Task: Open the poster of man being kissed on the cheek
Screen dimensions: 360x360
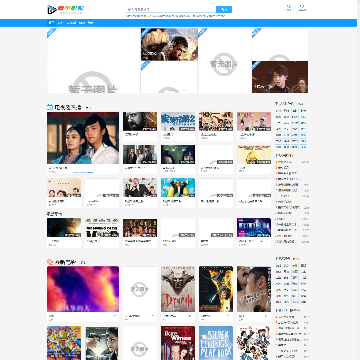Action: (254, 289)
